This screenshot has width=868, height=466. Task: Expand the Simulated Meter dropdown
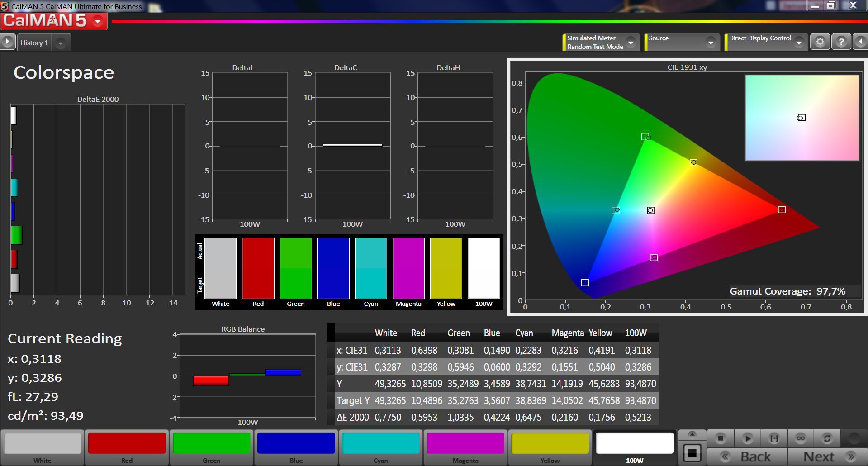[x=631, y=43]
